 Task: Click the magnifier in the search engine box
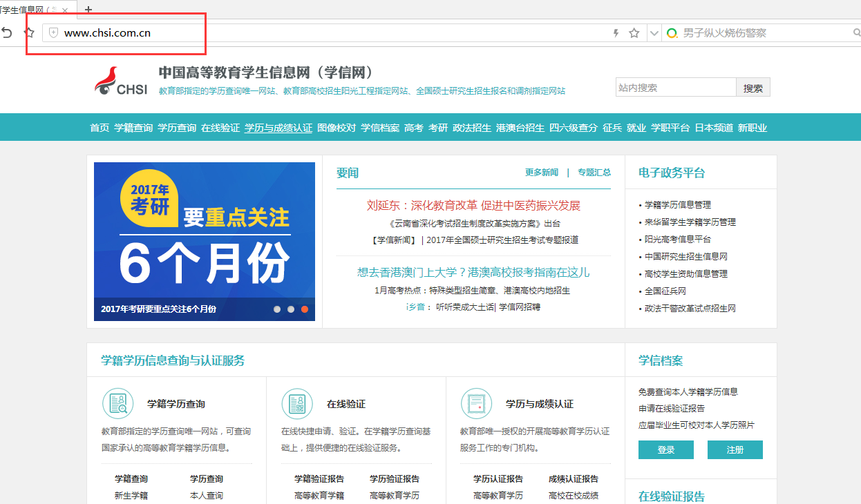[x=857, y=32]
